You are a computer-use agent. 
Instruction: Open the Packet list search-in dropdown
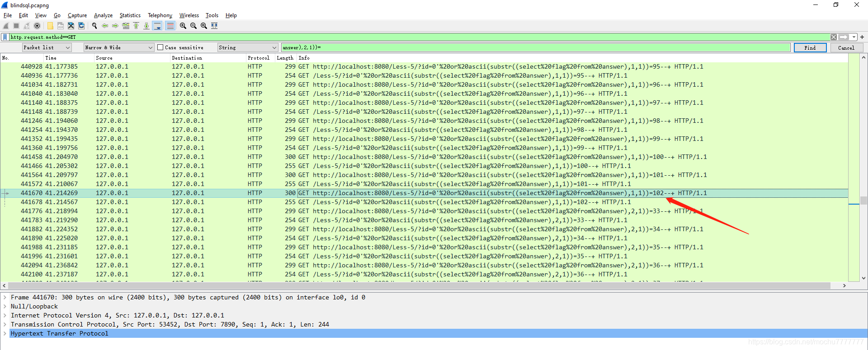point(47,47)
